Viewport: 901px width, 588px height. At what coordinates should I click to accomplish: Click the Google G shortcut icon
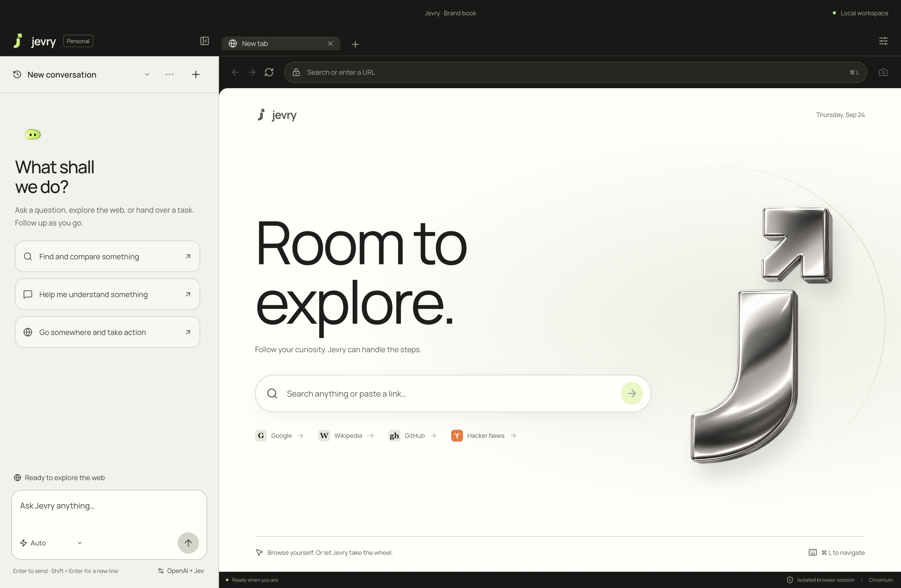261,435
